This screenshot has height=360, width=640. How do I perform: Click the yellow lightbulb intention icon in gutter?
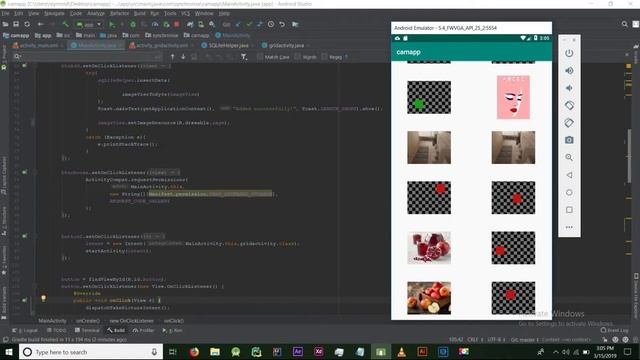[43, 298]
